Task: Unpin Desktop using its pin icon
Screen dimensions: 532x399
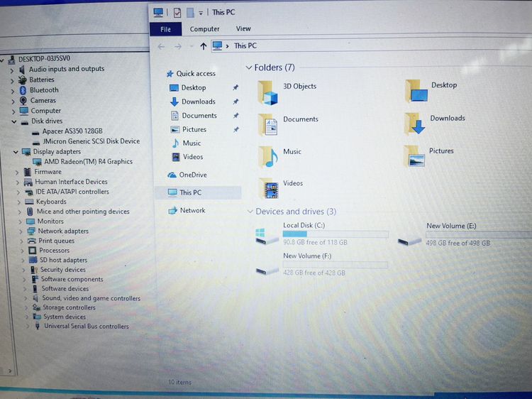Action: click(x=235, y=87)
